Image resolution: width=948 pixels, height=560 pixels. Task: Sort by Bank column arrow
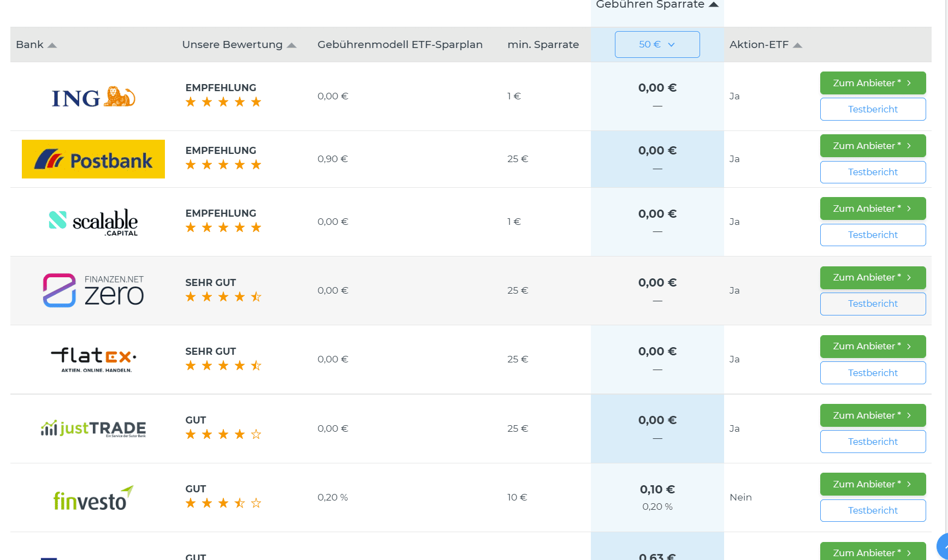click(52, 45)
